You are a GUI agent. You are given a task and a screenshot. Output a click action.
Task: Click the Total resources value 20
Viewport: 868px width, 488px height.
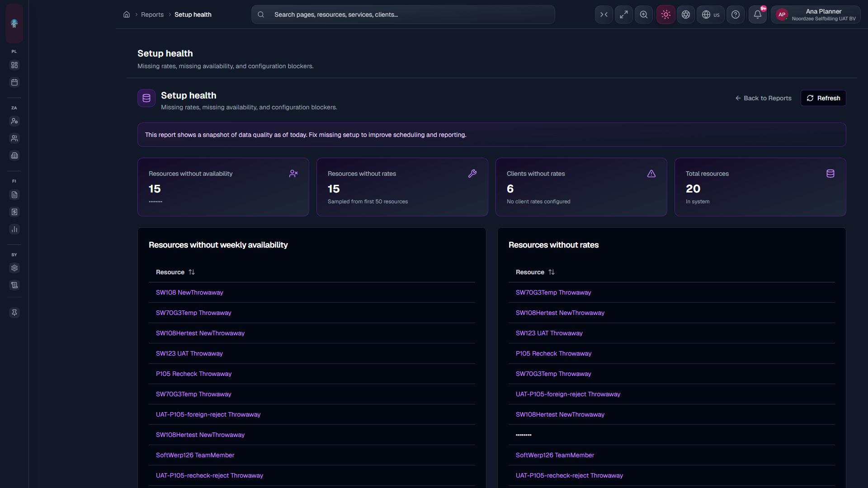coord(693,189)
